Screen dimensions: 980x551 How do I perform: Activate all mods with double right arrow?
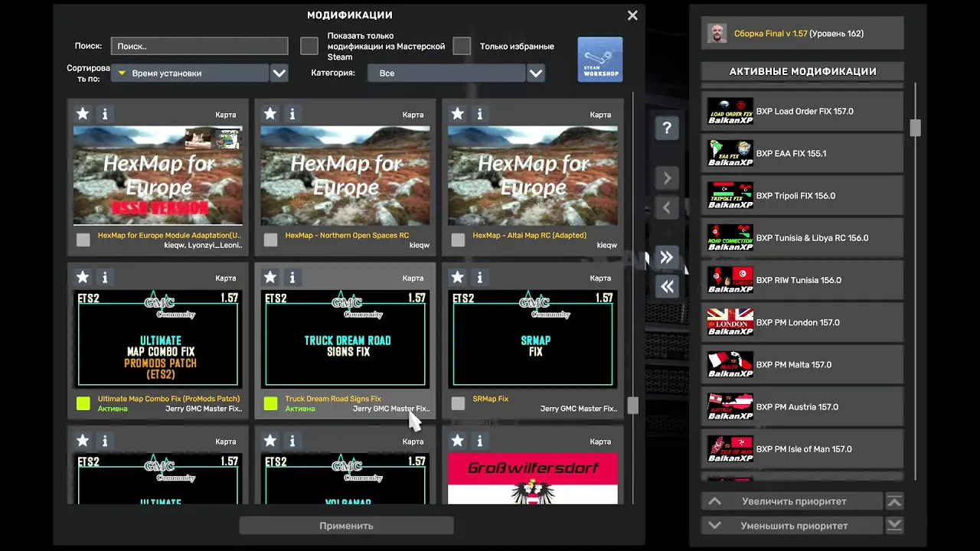pos(667,257)
